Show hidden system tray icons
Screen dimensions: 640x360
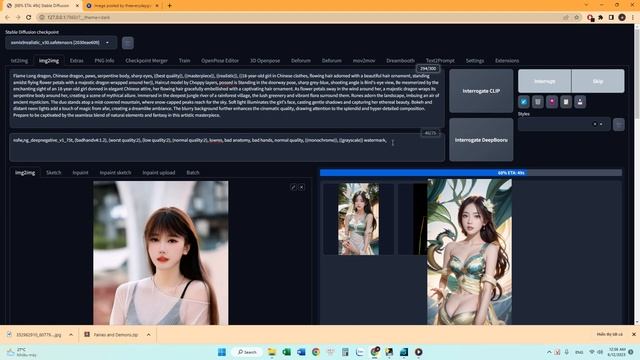pos(549,352)
